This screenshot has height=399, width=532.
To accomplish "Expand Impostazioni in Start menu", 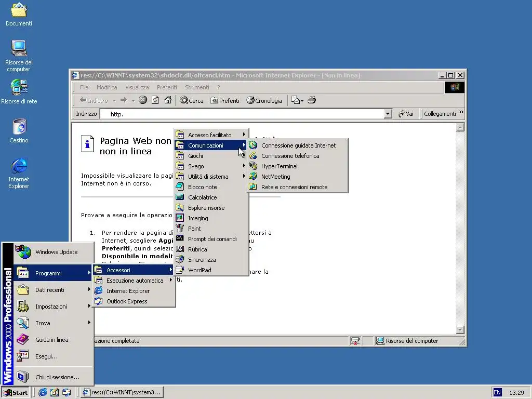I will pyautogui.click(x=54, y=307).
